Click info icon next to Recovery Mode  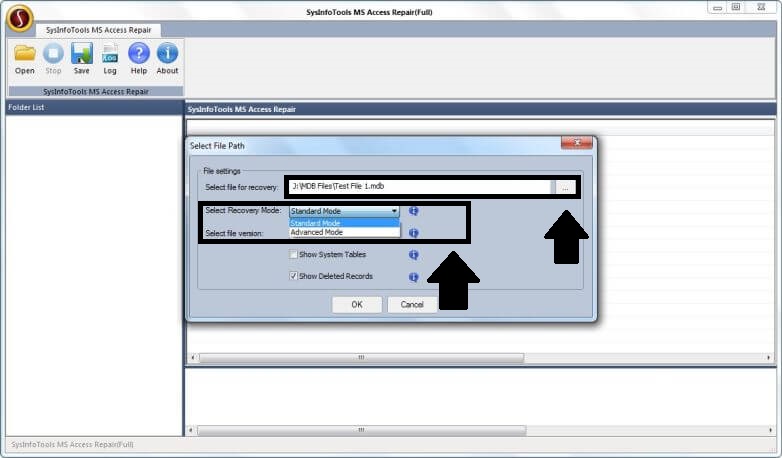pos(413,211)
